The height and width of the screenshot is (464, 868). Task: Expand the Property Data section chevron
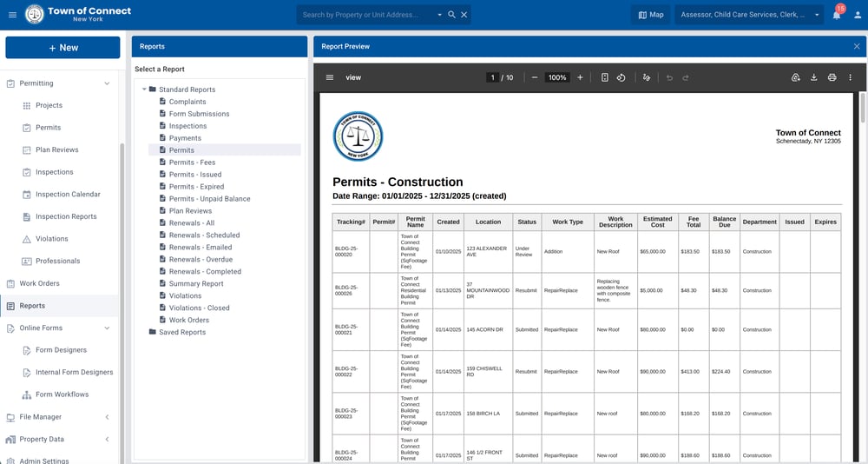click(107, 439)
